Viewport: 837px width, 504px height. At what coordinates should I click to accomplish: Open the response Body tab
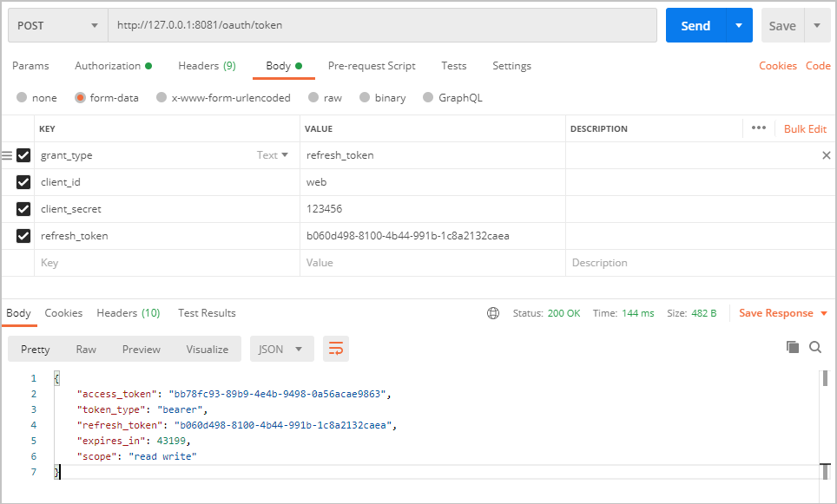pyautogui.click(x=19, y=313)
